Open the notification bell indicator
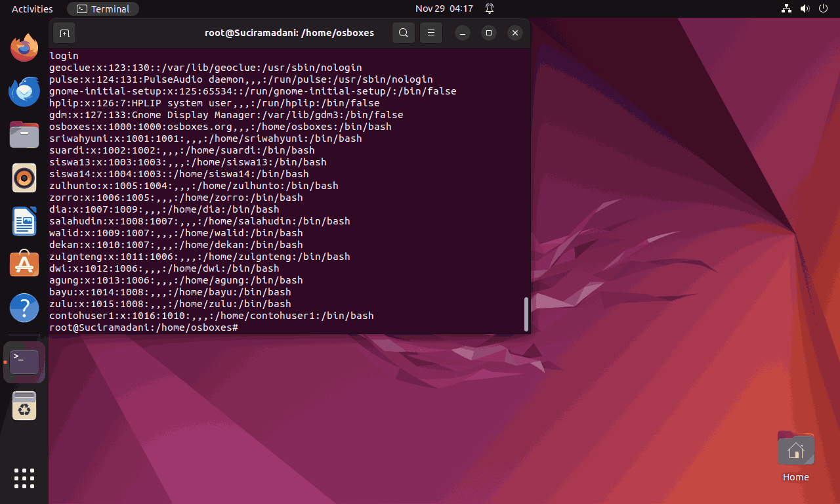The image size is (840, 504). [x=490, y=9]
